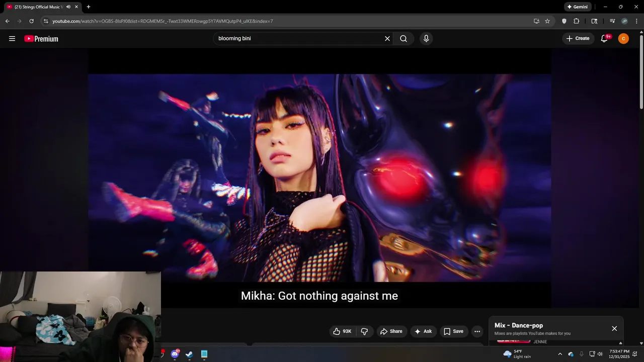Open the volume speaker icon in system tray
The image size is (644, 362).
pyautogui.click(x=600, y=354)
